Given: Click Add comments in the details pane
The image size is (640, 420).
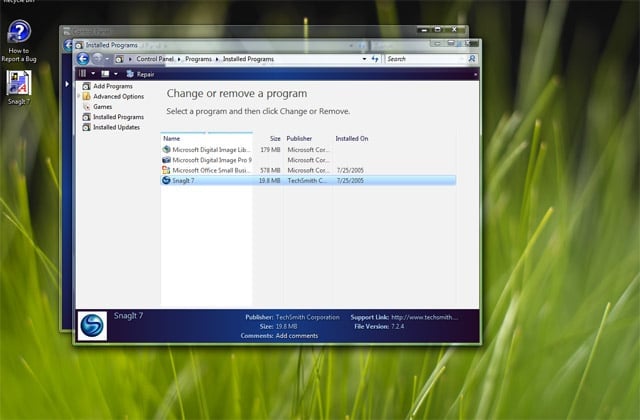Looking at the screenshot, I should pyautogui.click(x=297, y=336).
